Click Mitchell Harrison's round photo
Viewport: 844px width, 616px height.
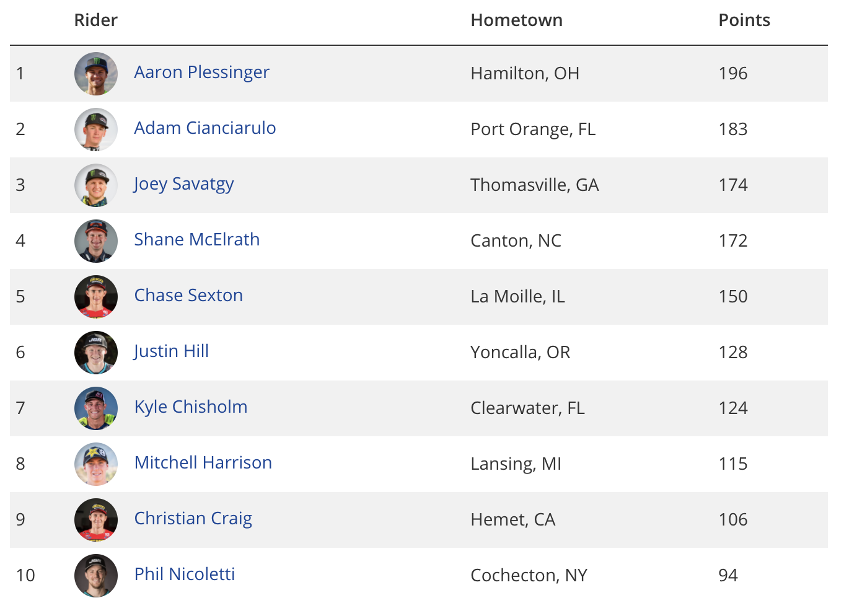click(x=96, y=464)
